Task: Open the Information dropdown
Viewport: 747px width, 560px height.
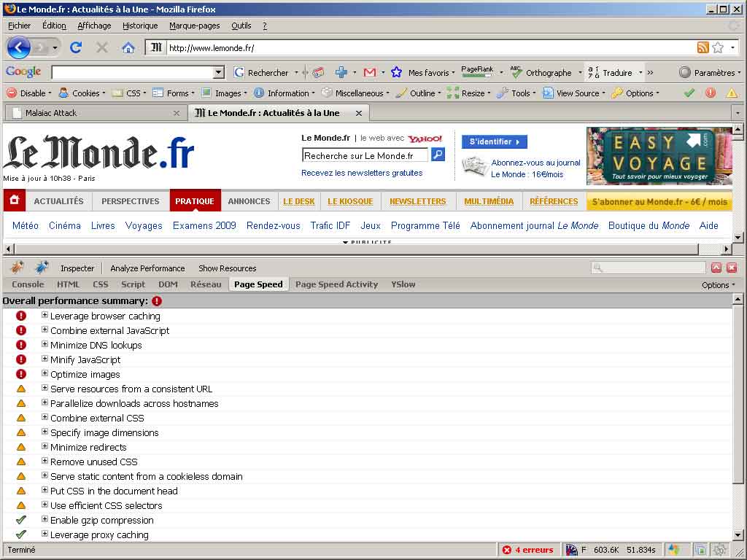Action: [284, 93]
